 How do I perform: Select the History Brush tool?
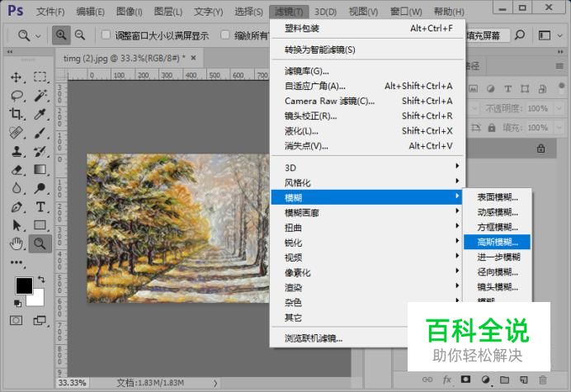coord(40,151)
